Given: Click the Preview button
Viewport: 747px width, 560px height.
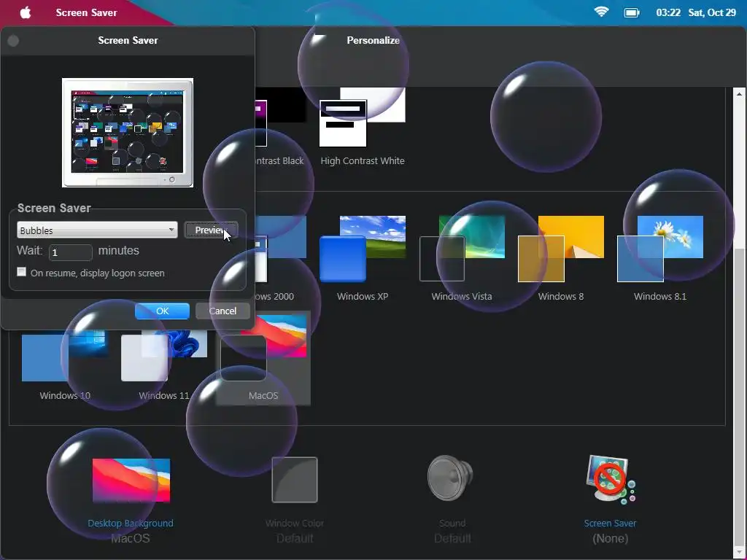Looking at the screenshot, I should click(211, 230).
